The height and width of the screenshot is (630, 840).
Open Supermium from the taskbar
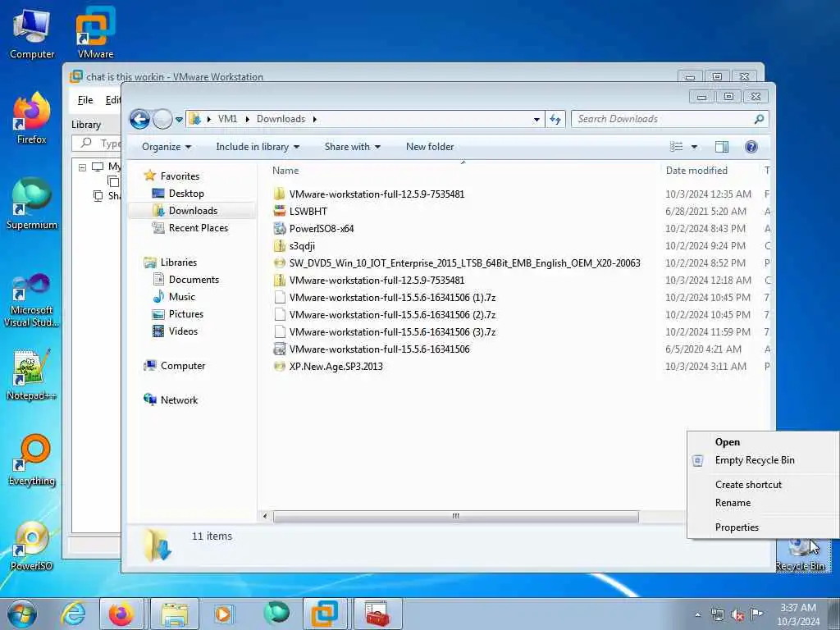pos(276,613)
